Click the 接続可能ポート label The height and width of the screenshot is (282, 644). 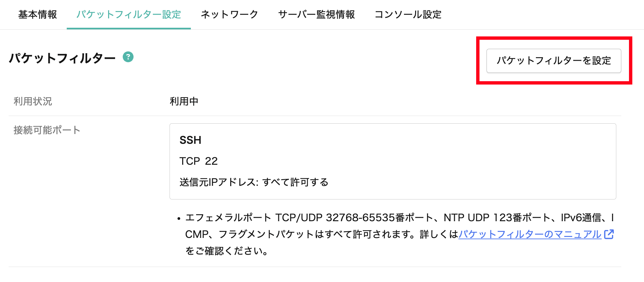(x=47, y=130)
